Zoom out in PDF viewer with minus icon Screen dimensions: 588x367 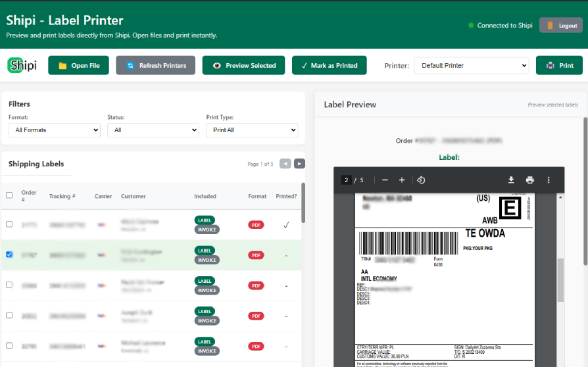[385, 180]
